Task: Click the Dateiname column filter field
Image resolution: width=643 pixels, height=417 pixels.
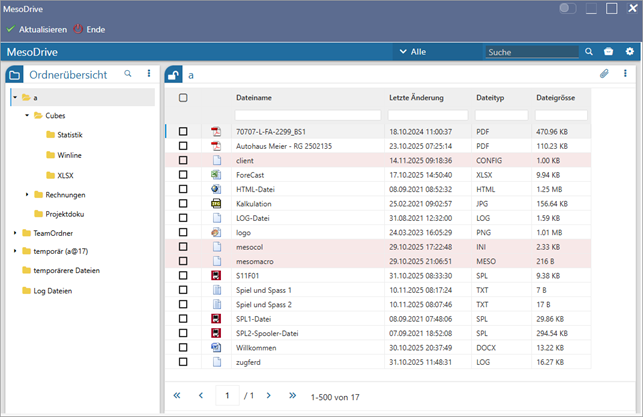Action: pyautogui.click(x=307, y=115)
